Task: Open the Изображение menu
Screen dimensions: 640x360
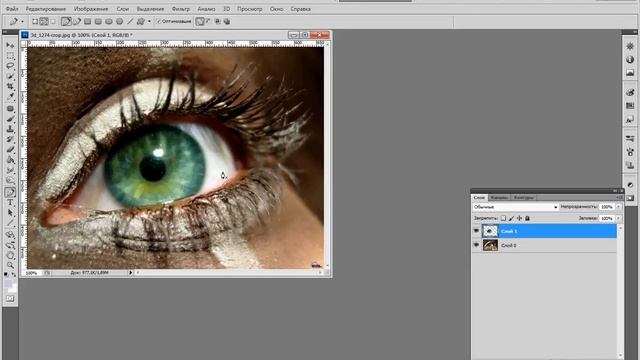Action: 91,9
